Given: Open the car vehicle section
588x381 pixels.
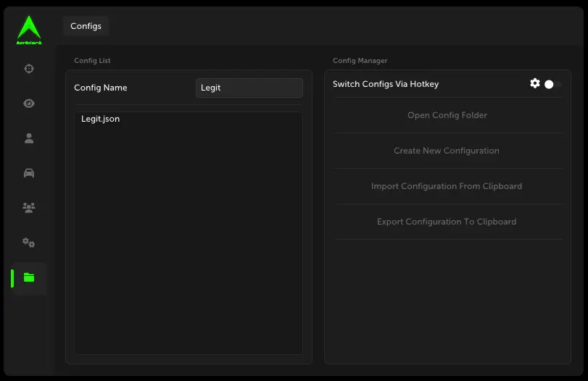Looking at the screenshot, I should pos(29,173).
